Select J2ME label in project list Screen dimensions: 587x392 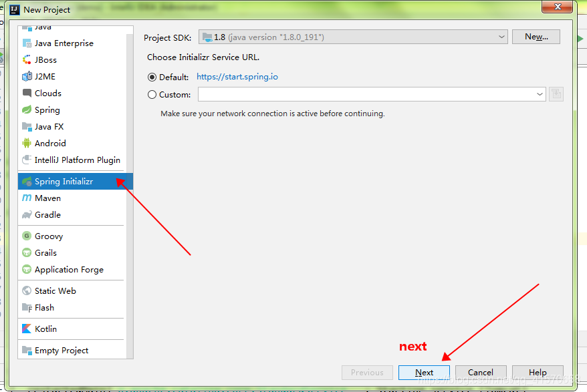[x=45, y=77]
